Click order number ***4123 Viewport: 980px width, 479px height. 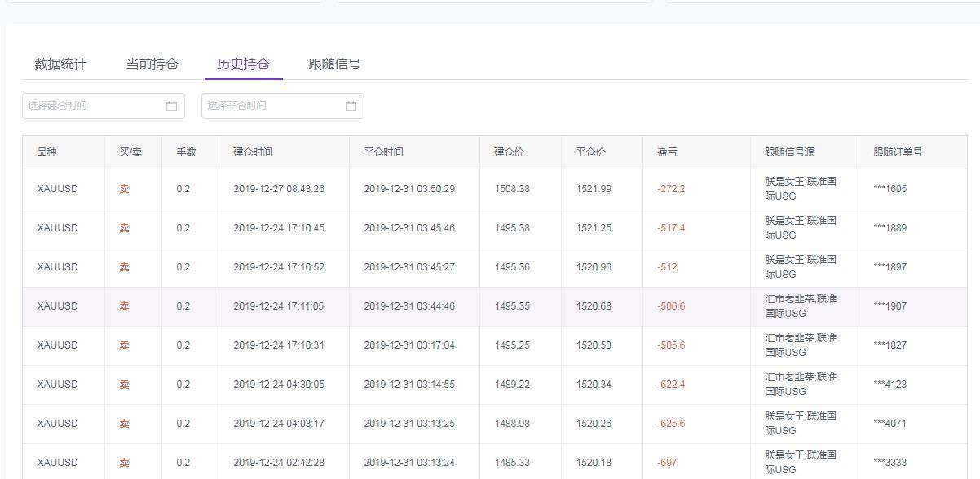pyautogui.click(x=890, y=385)
